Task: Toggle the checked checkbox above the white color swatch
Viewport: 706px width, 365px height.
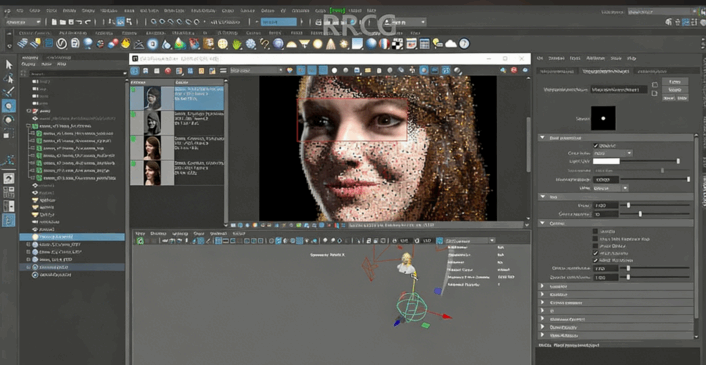Action: tap(596, 146)
